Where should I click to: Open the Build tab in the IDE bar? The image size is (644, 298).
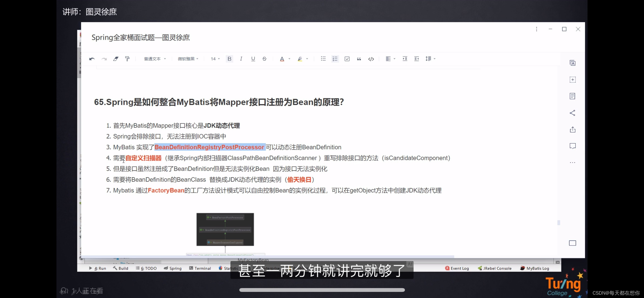tap(121, 268)
